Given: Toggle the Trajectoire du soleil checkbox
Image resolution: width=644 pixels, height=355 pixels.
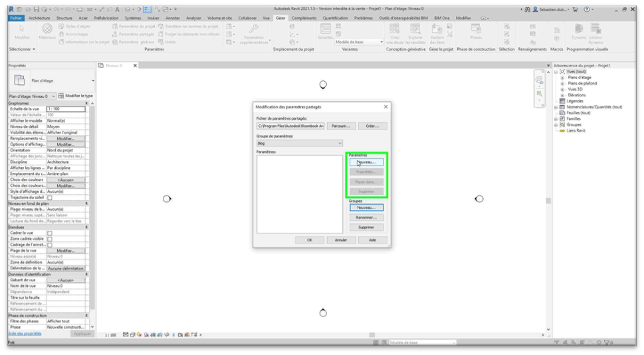Looking at the screenshot, I should (50, 197).
